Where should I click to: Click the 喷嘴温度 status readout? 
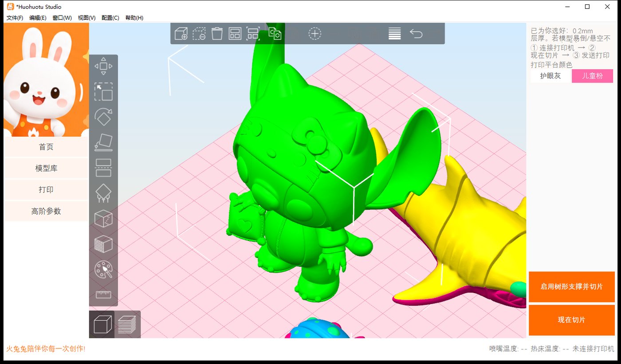click(x=508, y=349)
